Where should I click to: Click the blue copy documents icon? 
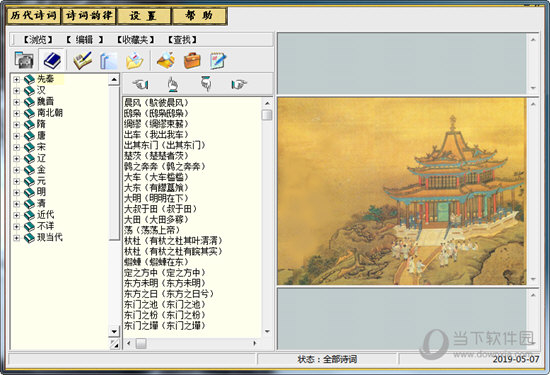tap(108, 61)
